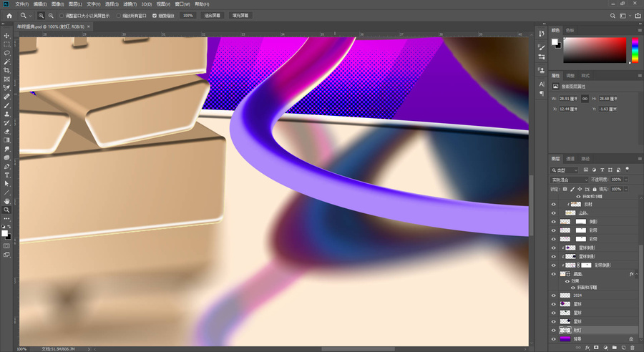Select the Rectangular Marquee tool
The height and width of the screenshot is (352, 644).
pyautogui.click(x=6, y=44)
